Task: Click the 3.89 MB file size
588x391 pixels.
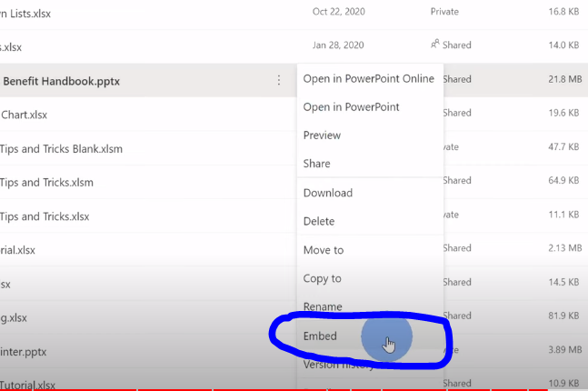Action: pyautogui.click(x=564, y=350)
